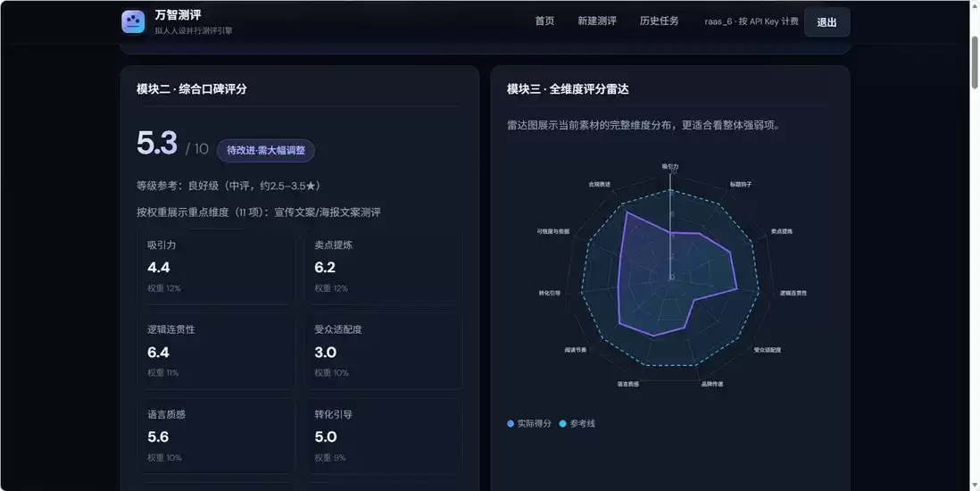Click the 权重 9% label
The image size is (980, 491).
(329, 458)
